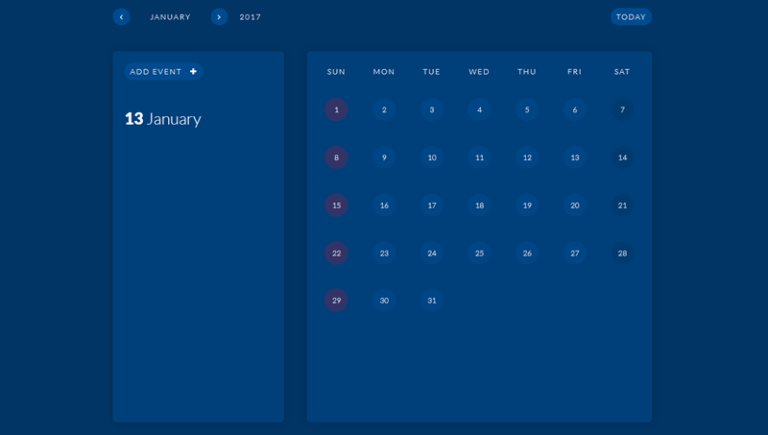Viewport: 768px width, 435px height.
Task: Select Sunday January 1 on calendar
Action: [x=336, y=110]
